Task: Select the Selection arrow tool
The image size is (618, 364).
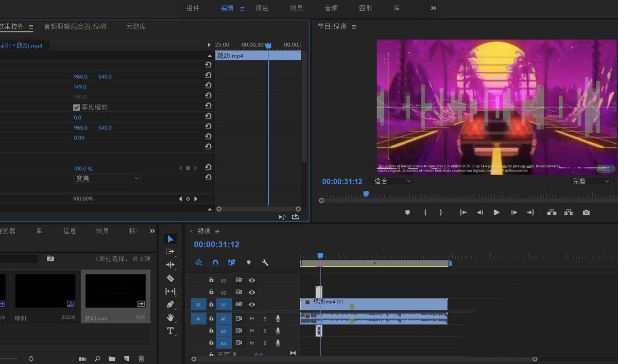Action: click(x=170, y=239)
